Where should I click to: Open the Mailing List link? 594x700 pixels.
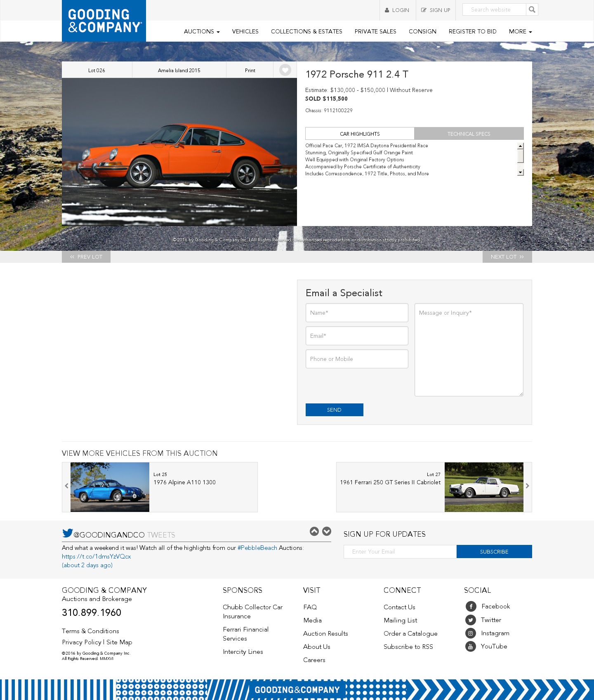[400, 620]
